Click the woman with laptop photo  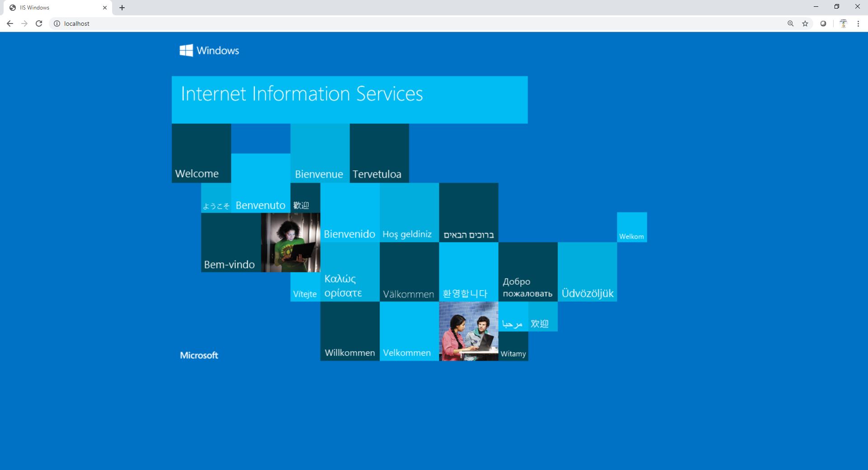click(x=291, y=243)
